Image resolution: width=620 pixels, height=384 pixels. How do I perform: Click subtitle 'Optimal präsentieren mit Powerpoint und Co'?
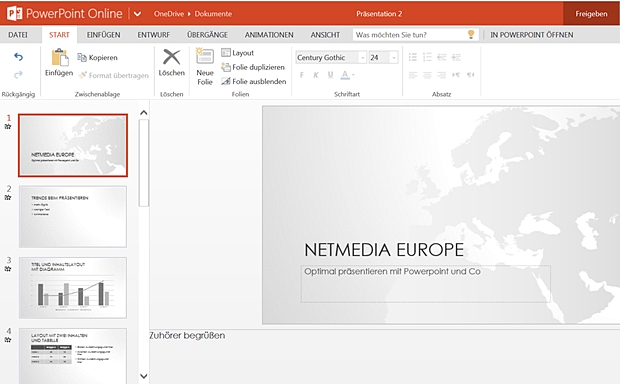click(392, 272)
